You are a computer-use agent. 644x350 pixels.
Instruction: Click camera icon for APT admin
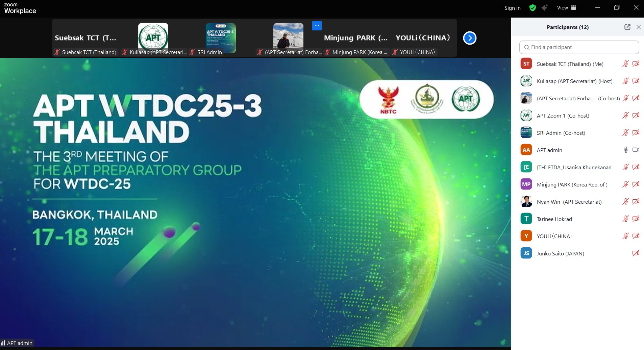(636, 150)
